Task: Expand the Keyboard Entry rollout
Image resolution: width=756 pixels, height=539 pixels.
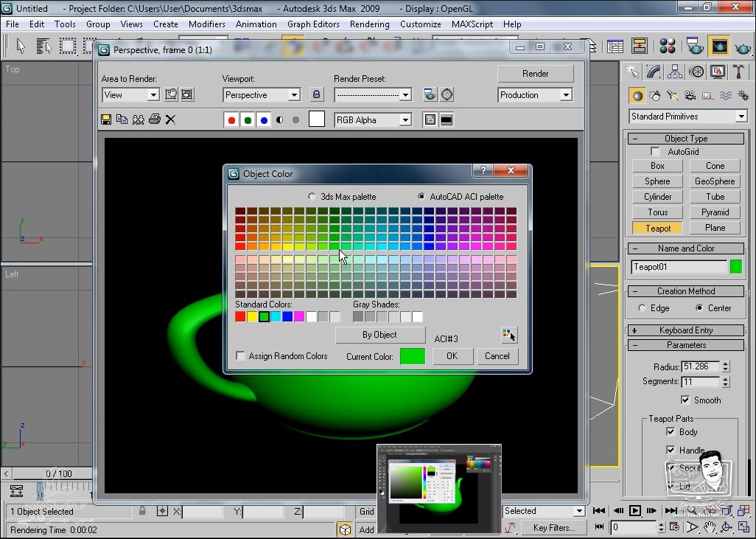Action: [685, 330]
